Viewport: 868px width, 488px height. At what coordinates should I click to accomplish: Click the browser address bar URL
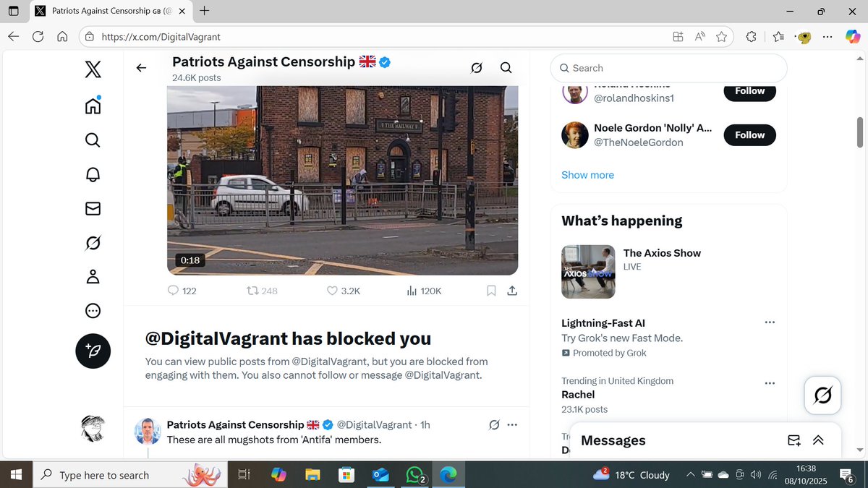click(161, 37)
